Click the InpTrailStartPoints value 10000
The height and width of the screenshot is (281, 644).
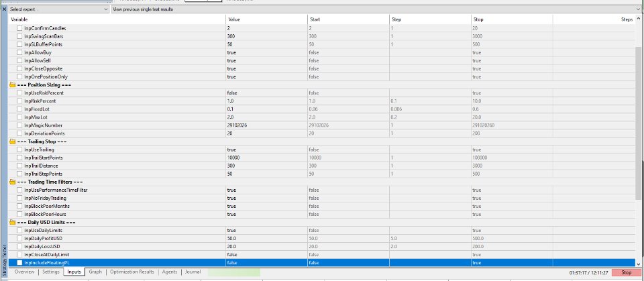[x=233, y=158]
